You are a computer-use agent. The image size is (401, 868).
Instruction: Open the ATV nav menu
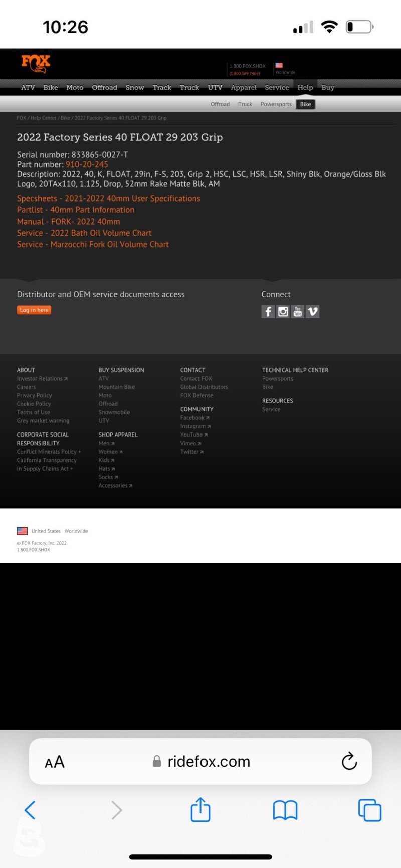[x=28, y=87]
